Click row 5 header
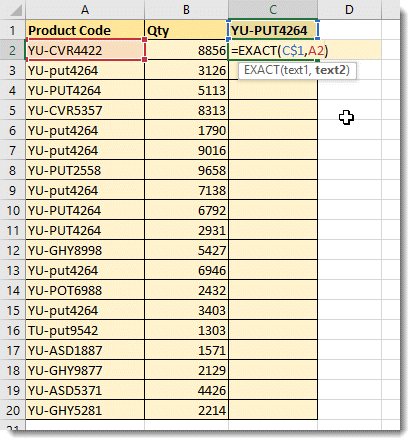The width and height of the screenshot is (415, 445). (13, 110)
